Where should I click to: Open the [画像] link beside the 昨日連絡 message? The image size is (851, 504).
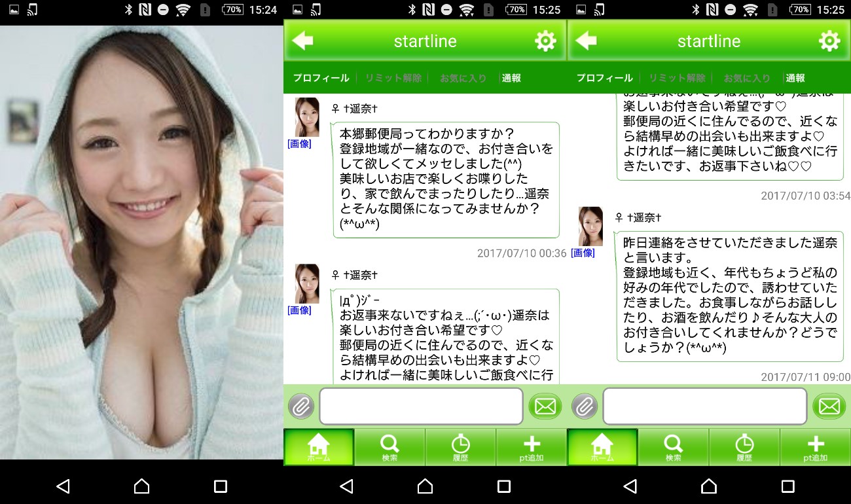click(583, 253)
